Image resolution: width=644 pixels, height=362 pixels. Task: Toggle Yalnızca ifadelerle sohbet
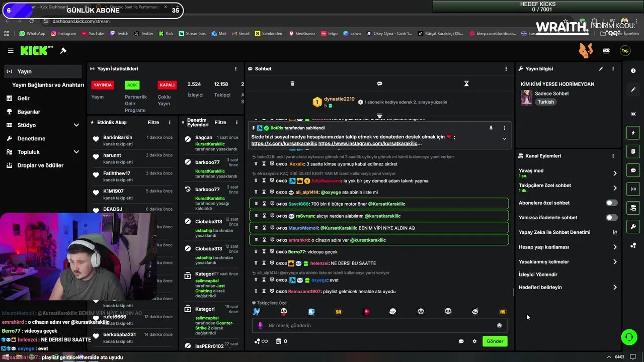(611, 218)
